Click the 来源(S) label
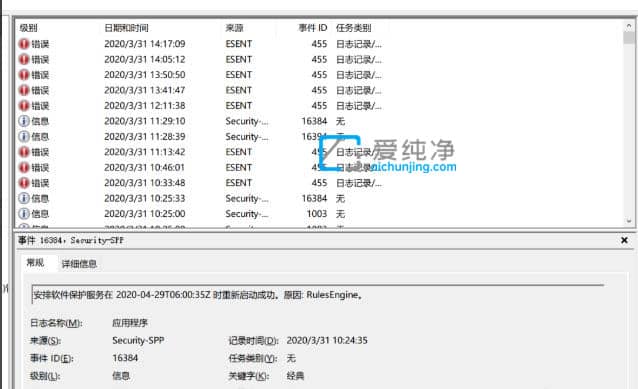Image resolution: width=638 pixels, height=389 pixels. click(46, 341)
